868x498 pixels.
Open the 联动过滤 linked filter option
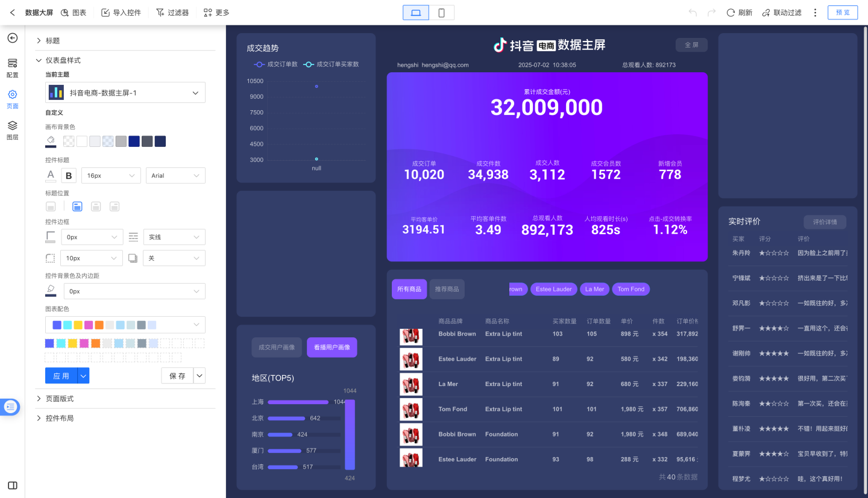[766, 13]
